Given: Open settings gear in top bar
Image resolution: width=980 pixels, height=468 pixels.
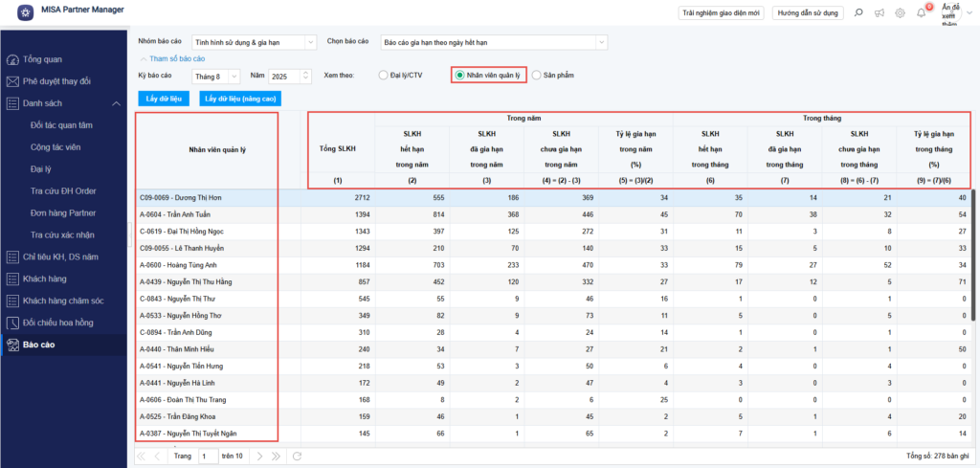Looking at the screenshot, I should tap(900, 12).
